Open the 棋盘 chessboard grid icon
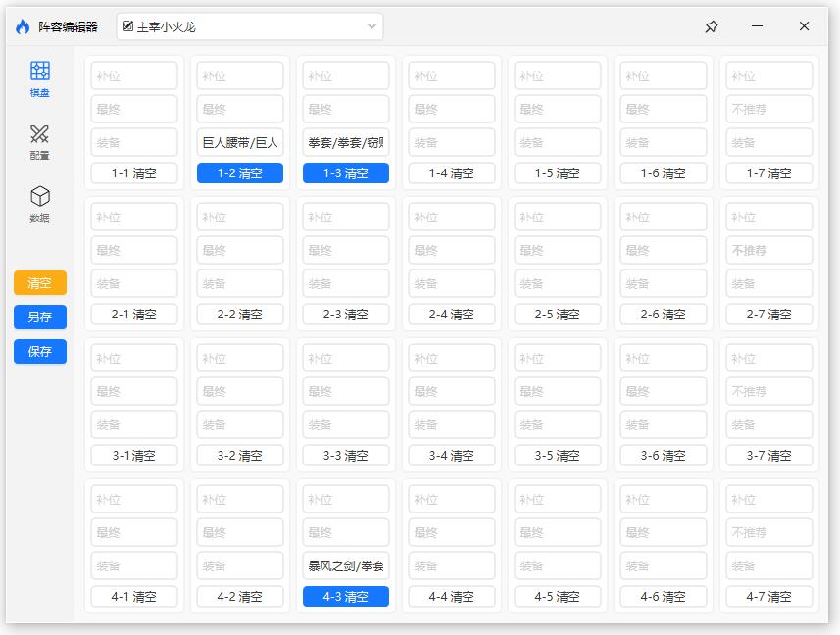This screenshot has width=840, height=635. pyautogui.click(x=39, y=72)
